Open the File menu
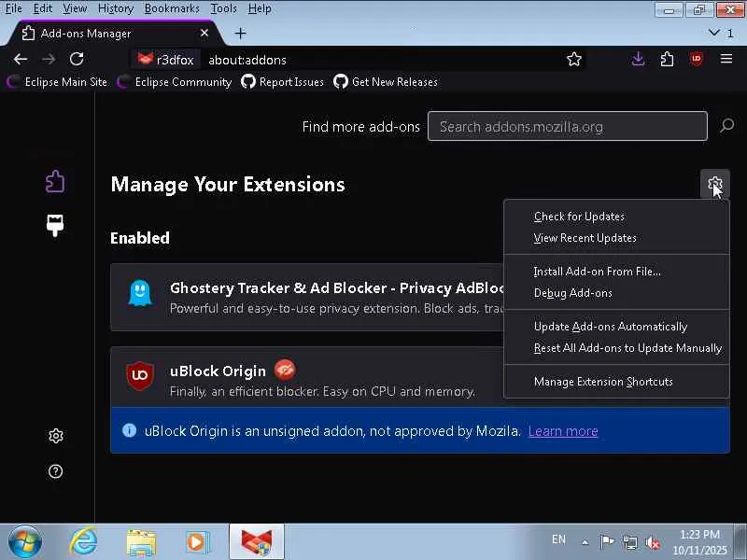The image size is (747, 560). coord(13,8)
